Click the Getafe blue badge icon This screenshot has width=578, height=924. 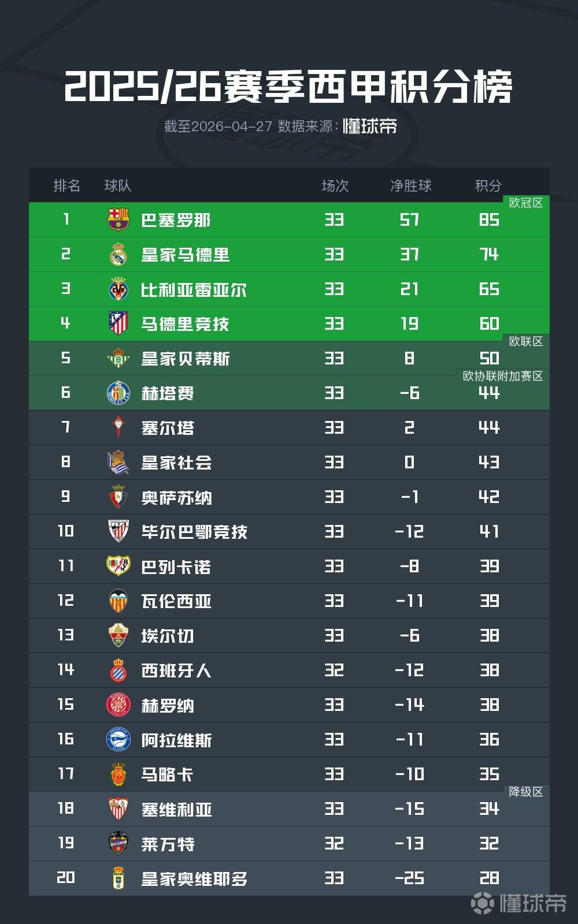point(118,393)
